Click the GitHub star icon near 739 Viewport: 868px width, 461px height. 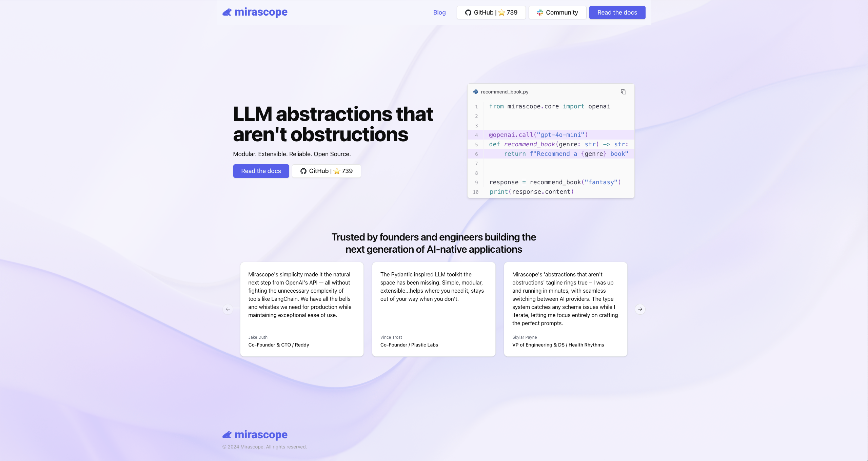coord(502,12)
